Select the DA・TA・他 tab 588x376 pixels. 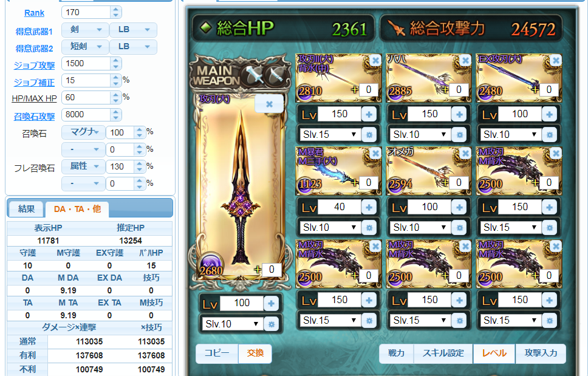pos(77,209)
